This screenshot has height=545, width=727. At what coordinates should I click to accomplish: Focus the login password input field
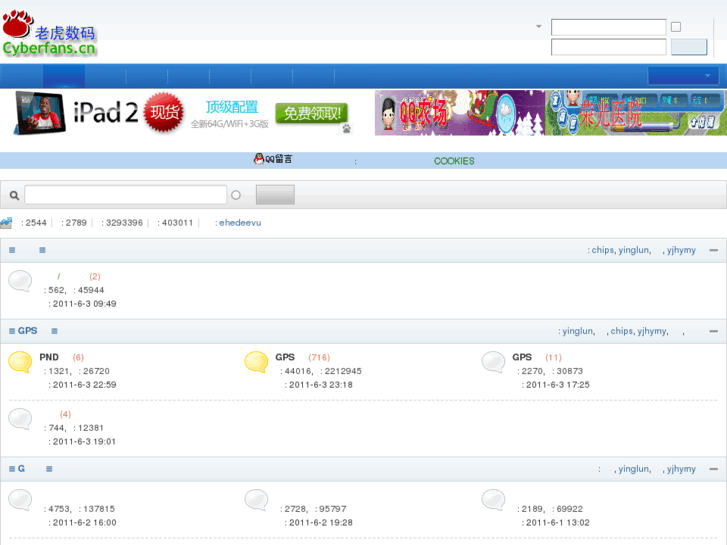pyautogui.click(x=608, y=47)
